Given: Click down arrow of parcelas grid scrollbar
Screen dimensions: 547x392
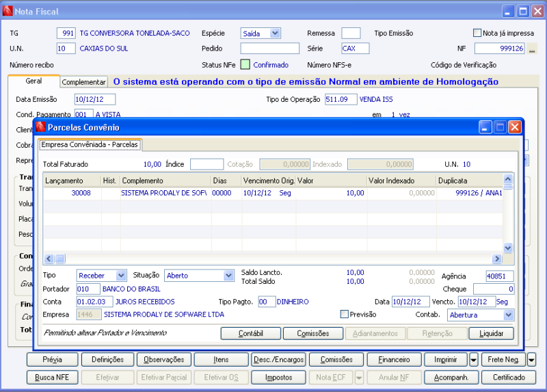Looking at the screenshot, I should 508,248.
